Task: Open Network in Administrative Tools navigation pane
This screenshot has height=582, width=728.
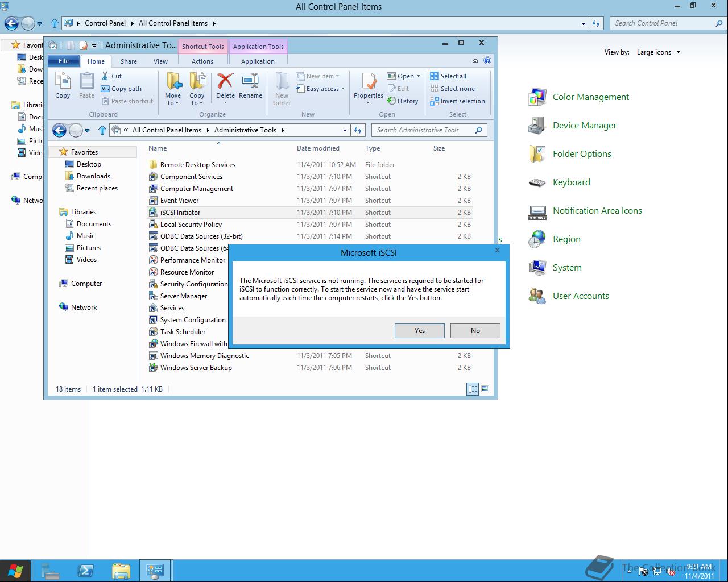Action: pyautogui.click(x=84, y=307)
